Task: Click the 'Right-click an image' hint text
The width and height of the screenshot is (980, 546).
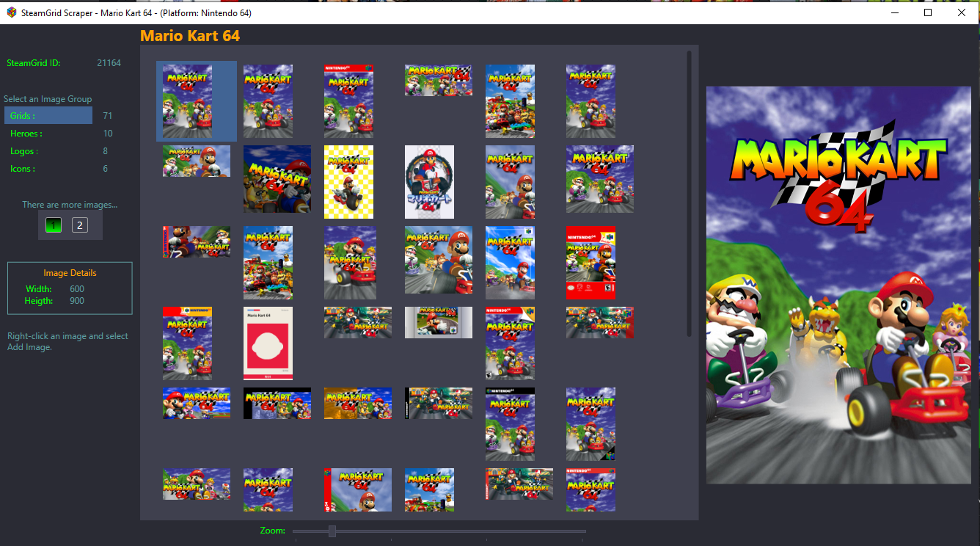Action: tap(67, 341)
